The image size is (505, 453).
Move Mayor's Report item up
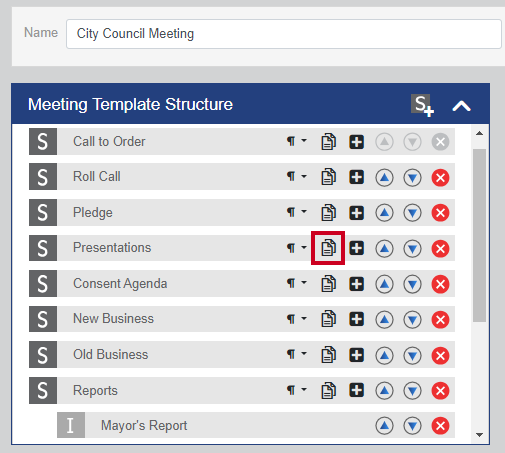tap(384, 426)
